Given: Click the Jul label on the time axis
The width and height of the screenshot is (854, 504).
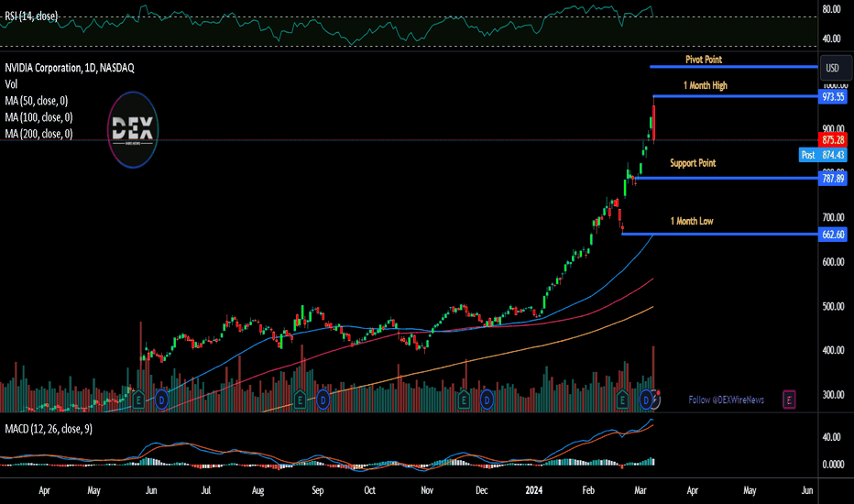Looking at the screenshot, I should [x=206, y=490].
